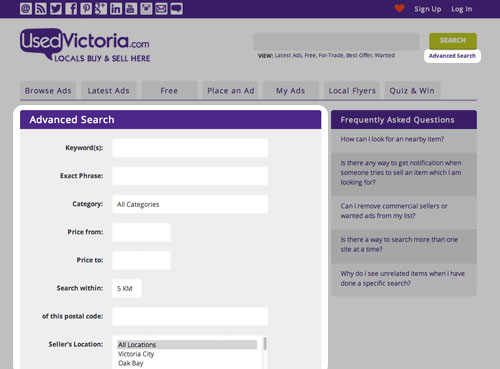
Task: Open the Advanced Search link
Action: [x=452, y=56]
